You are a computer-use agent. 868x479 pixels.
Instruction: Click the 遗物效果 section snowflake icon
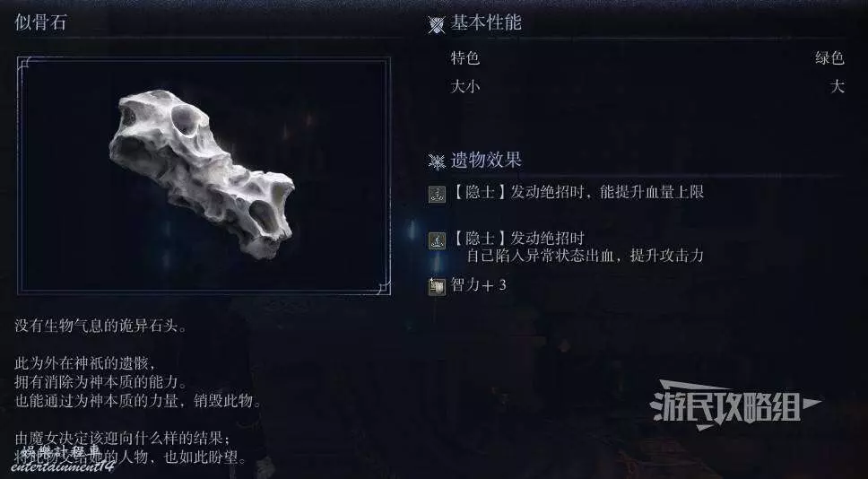click(437, 161)
